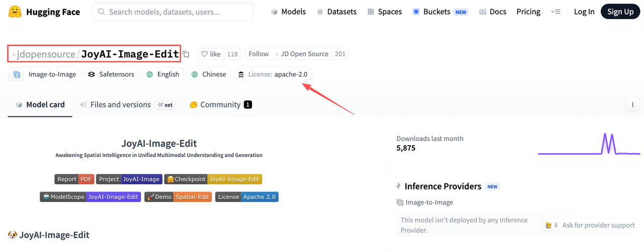
Task: Focus the search models, datasets, users field
Action: click(x=173, y=12)
